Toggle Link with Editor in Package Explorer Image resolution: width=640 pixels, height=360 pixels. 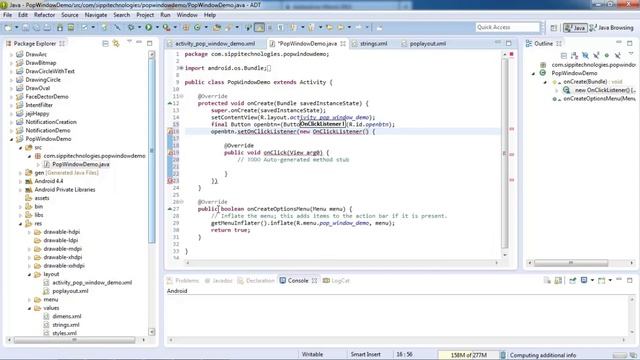coord(116,43)
